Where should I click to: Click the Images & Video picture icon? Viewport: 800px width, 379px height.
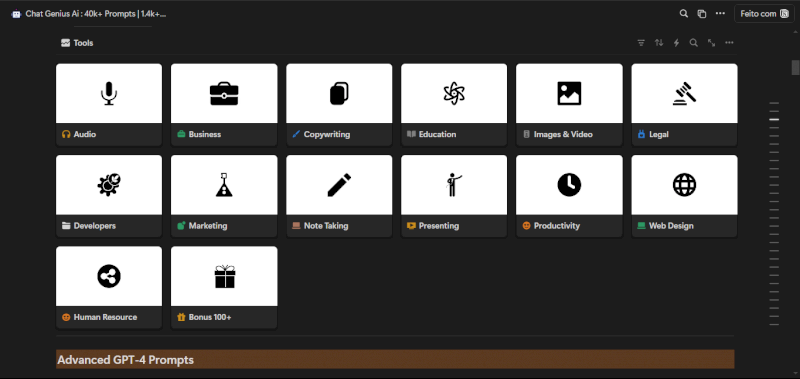click(x=569, y=93)
